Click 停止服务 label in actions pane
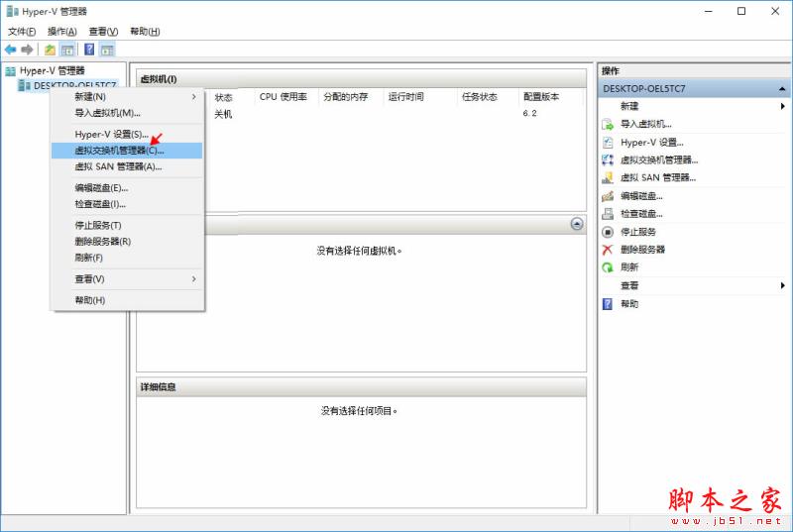Viewport: 793px width, 532px height. (x=638, y=232)
